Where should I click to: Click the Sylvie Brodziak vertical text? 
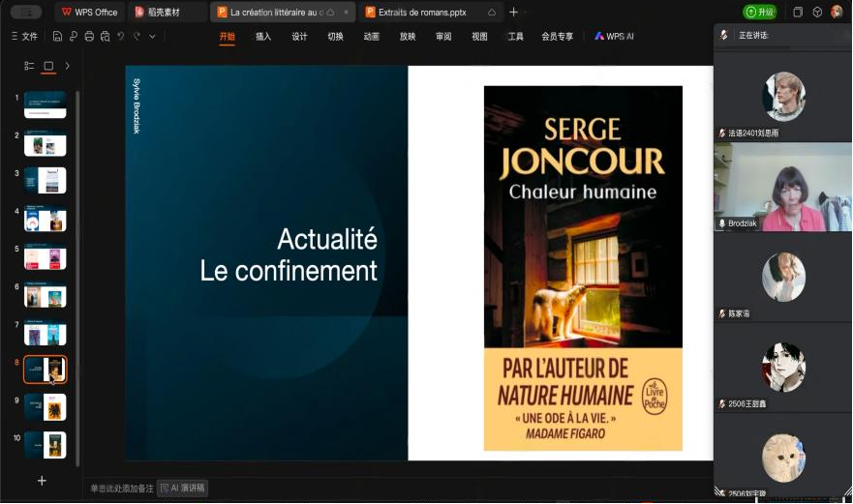(137, 106)
